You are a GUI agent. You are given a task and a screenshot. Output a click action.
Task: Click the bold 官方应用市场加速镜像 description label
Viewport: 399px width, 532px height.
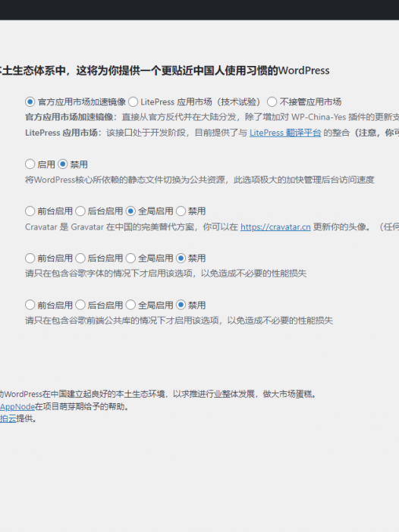69,117
